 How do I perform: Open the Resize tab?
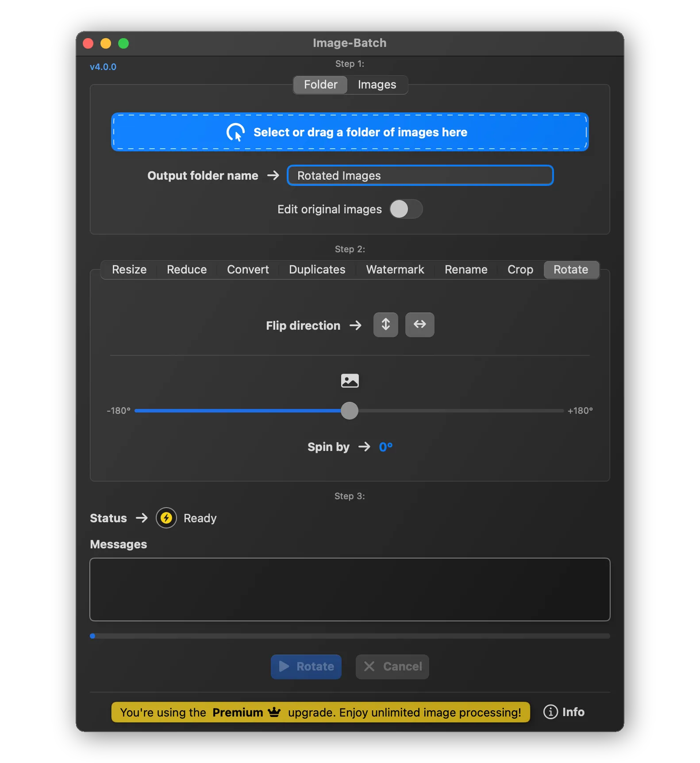[x=129, y=270]
